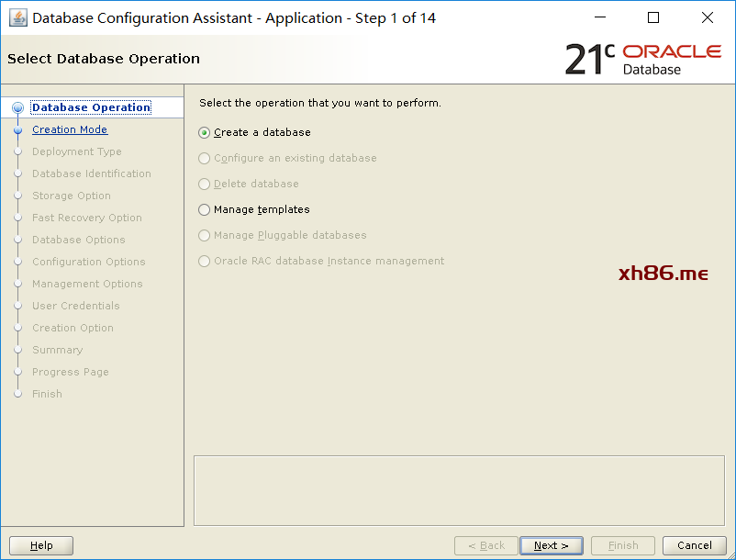Choose the Delete database radio option
Image resolution: width=736 pixels, height=560 pixels.
pos(204,184)
